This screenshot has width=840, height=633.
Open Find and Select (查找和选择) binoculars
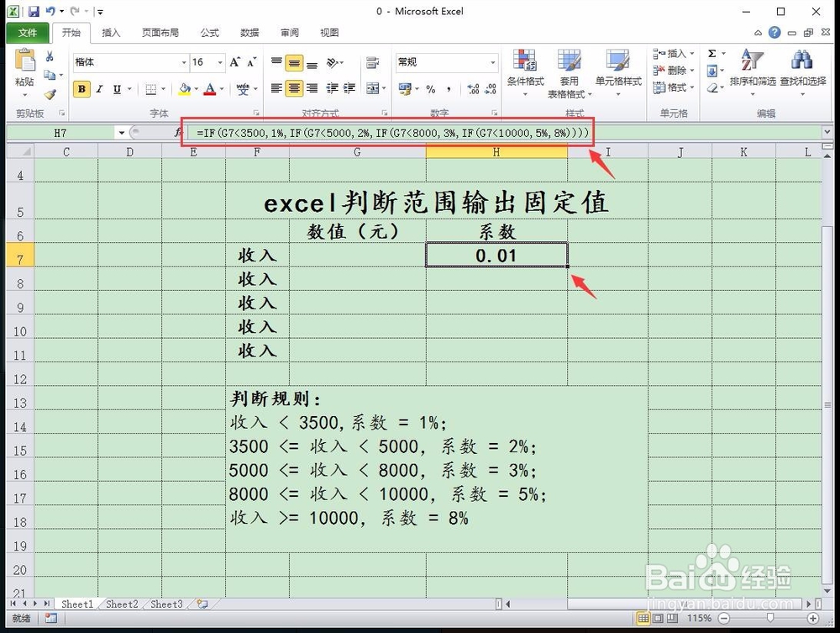coord(802,72)
